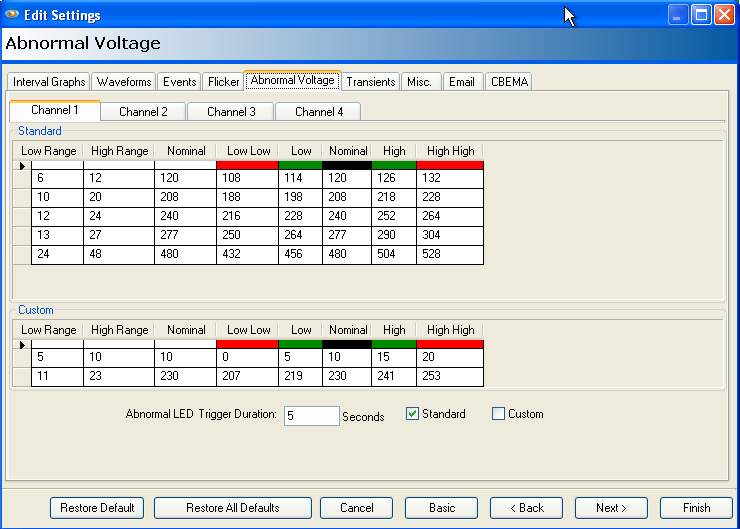Viewport: 740px width, 529px height.
Task: Click Custom table green High color cell
Action: (394, 344)
